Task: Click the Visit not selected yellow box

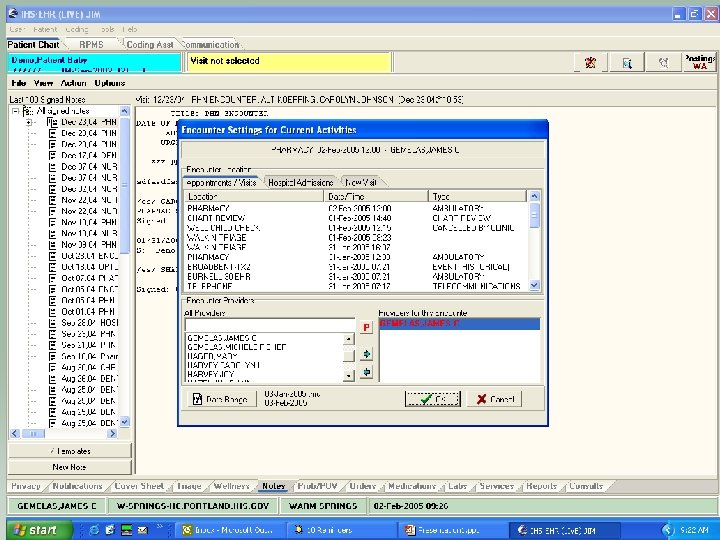Action: 289,62
